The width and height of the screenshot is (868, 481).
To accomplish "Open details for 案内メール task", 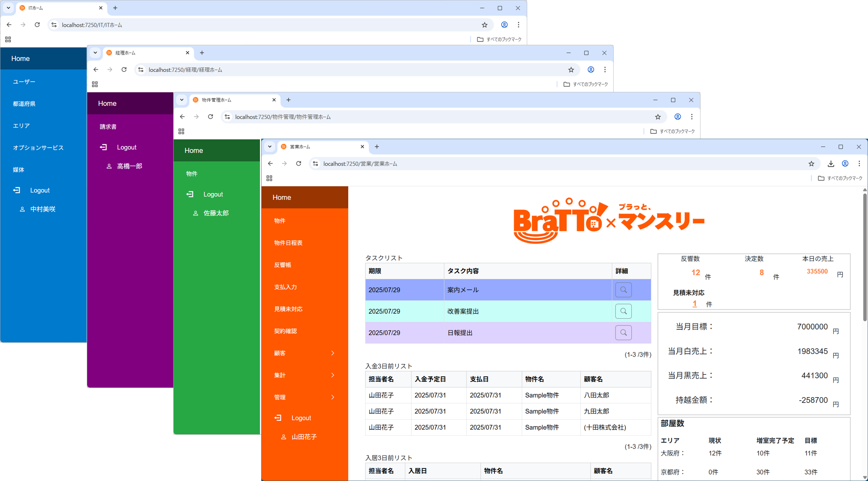I will (x=623, y=290).
